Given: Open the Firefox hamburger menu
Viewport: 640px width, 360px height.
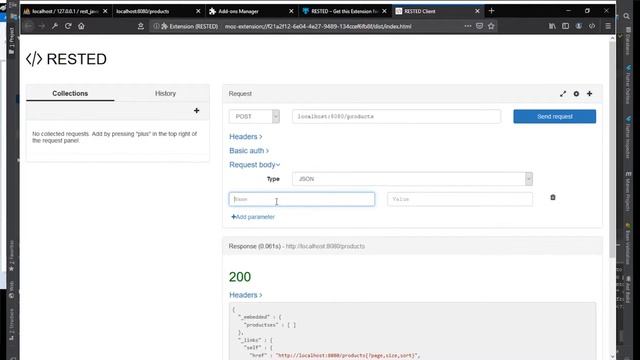Looking at the screenshot, I should pos(608,26).
